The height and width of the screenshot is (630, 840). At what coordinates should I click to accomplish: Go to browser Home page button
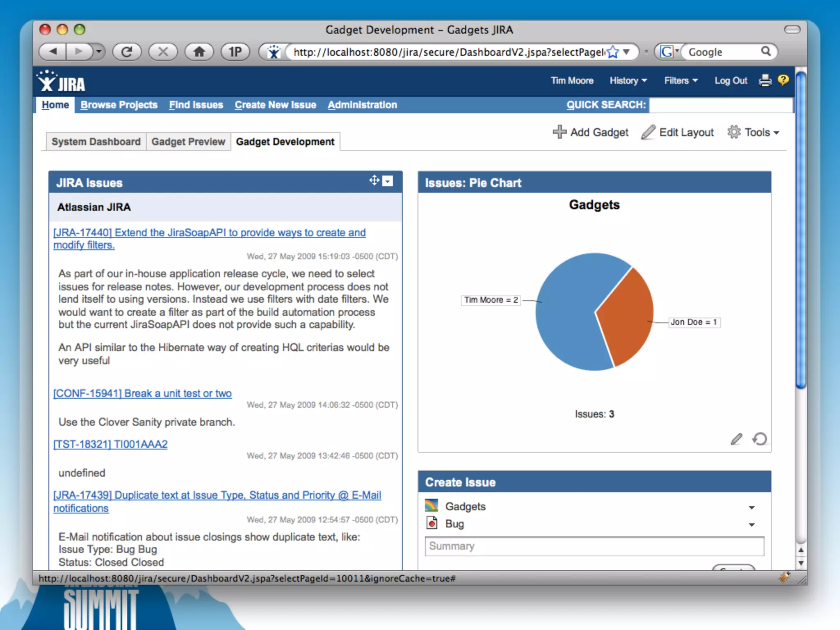199,52
